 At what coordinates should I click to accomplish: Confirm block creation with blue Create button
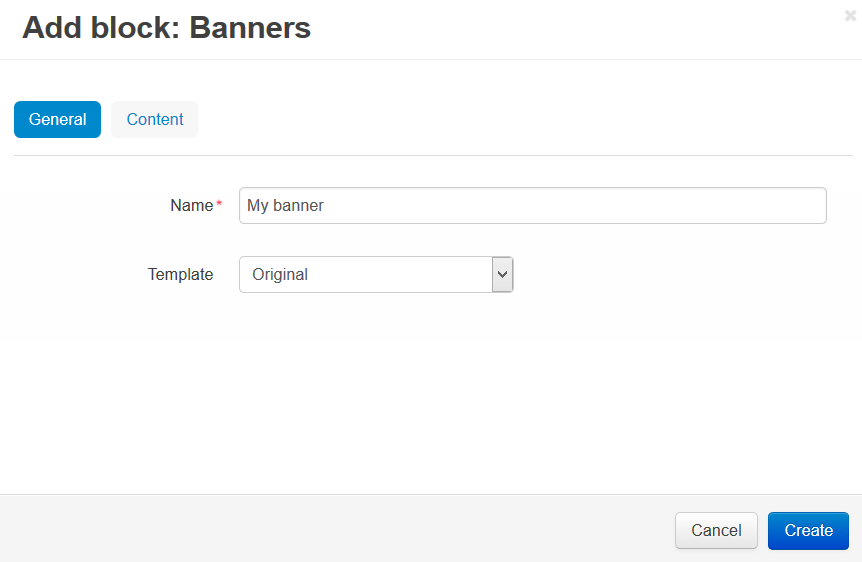pyautogui.click(x=808, y=531)
